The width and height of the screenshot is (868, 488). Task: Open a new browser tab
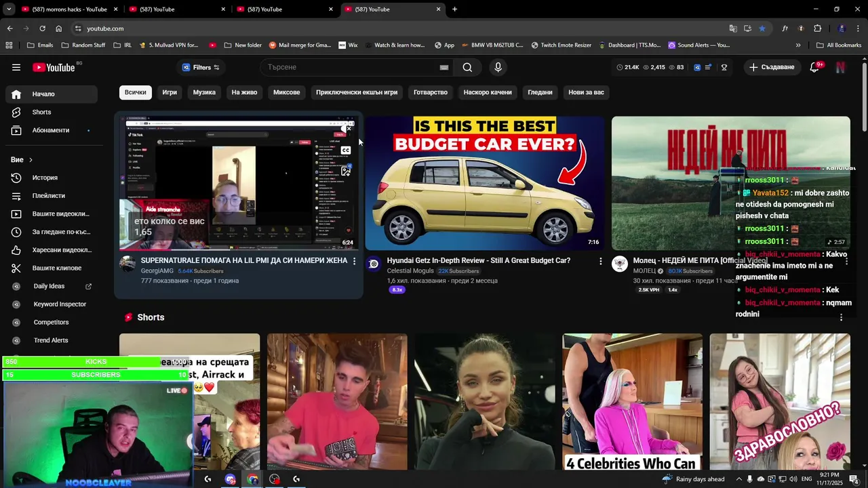tap(454, 9)
